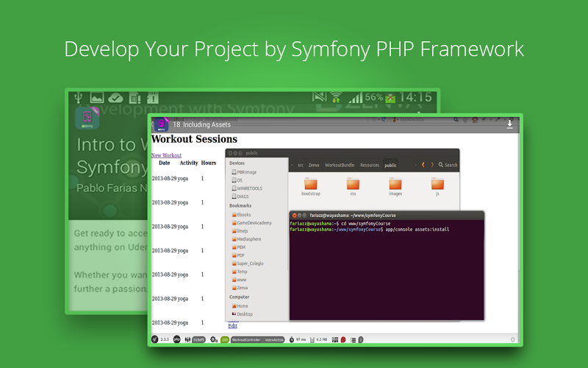Click the Edit link below file manager
The height and width of the screenshot is (368, 588).
232,325
